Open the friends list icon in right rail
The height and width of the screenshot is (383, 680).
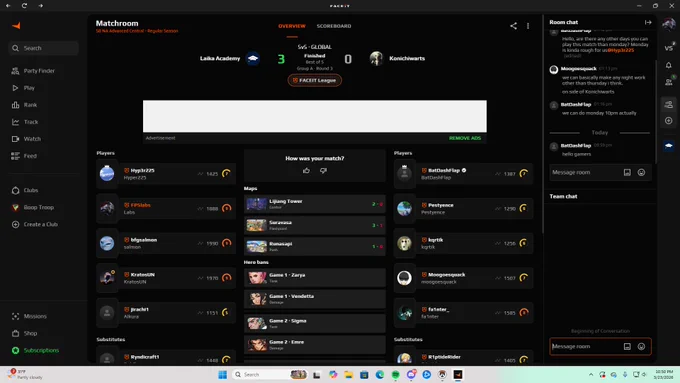[668, 82]
